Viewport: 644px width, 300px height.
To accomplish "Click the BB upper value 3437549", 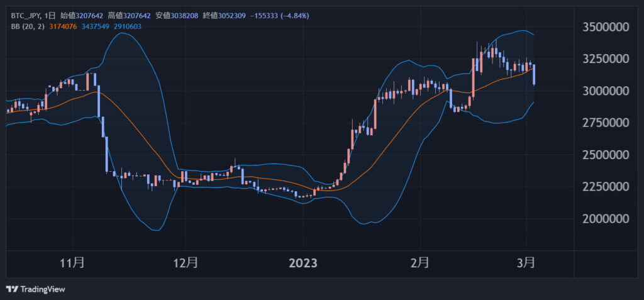I will 96,26.
